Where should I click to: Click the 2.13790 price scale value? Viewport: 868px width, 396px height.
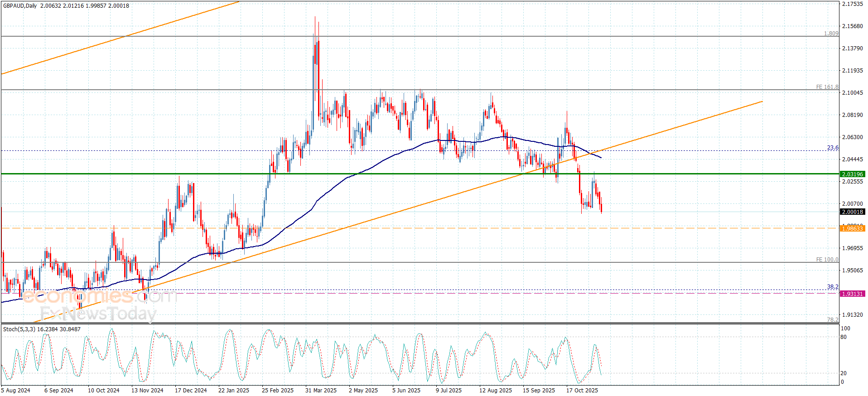pyautogui.click(x=853, y=48)
